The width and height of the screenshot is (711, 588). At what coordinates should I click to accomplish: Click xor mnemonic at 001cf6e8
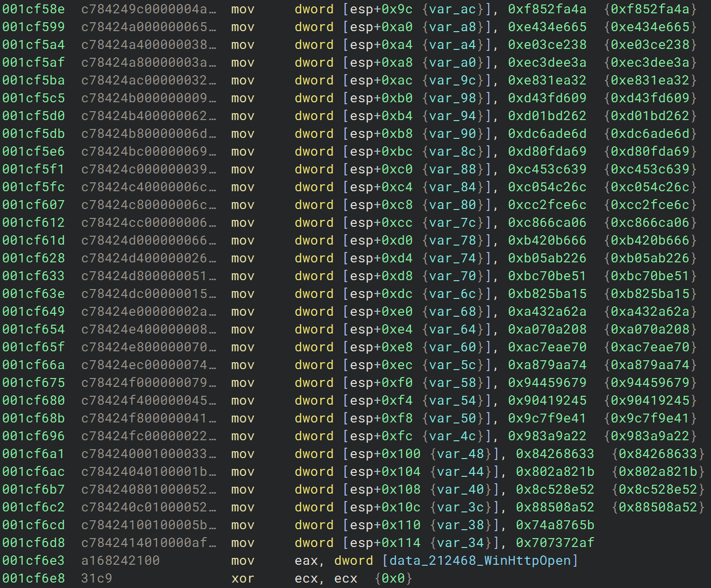coord(243,578)
